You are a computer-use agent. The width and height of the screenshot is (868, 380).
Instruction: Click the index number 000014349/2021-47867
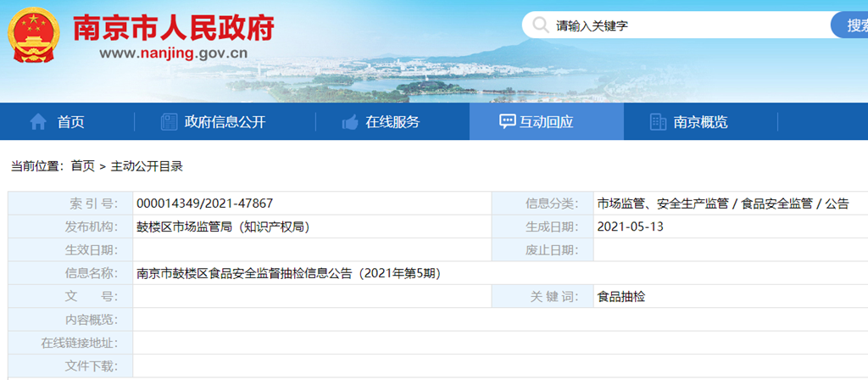coord(204,204)
